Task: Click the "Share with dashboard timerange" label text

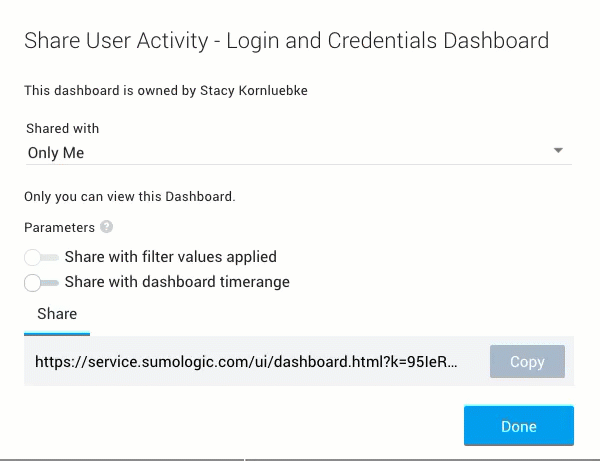Action: pyautogui.click(x=177, y=282)
